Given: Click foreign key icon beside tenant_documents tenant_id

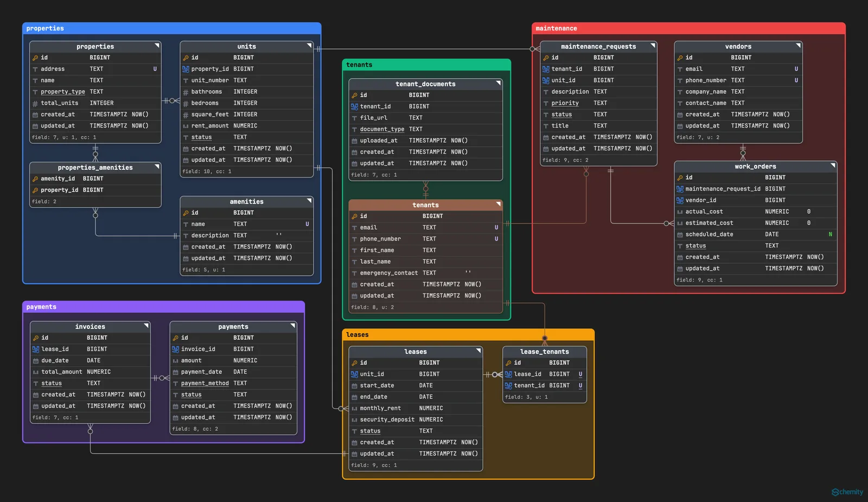Looking at the screenshot, I should click(x=354, y=106).
